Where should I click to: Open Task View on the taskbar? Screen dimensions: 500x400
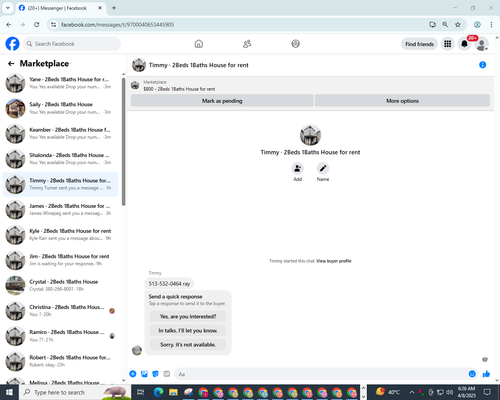pos(141,392)
